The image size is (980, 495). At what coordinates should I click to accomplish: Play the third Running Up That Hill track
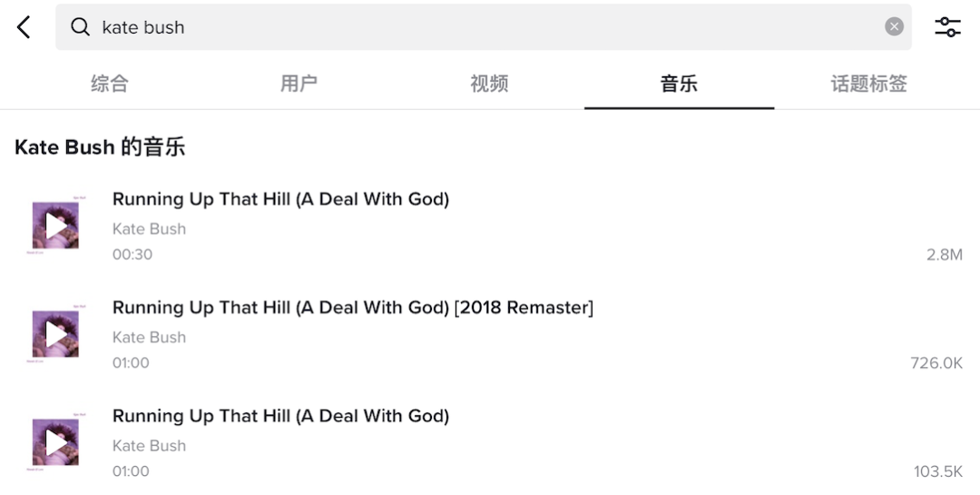[x=55, y=442]
